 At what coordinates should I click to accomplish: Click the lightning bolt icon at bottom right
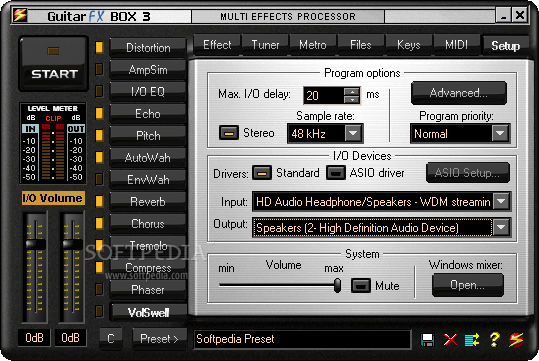point(516,340)
